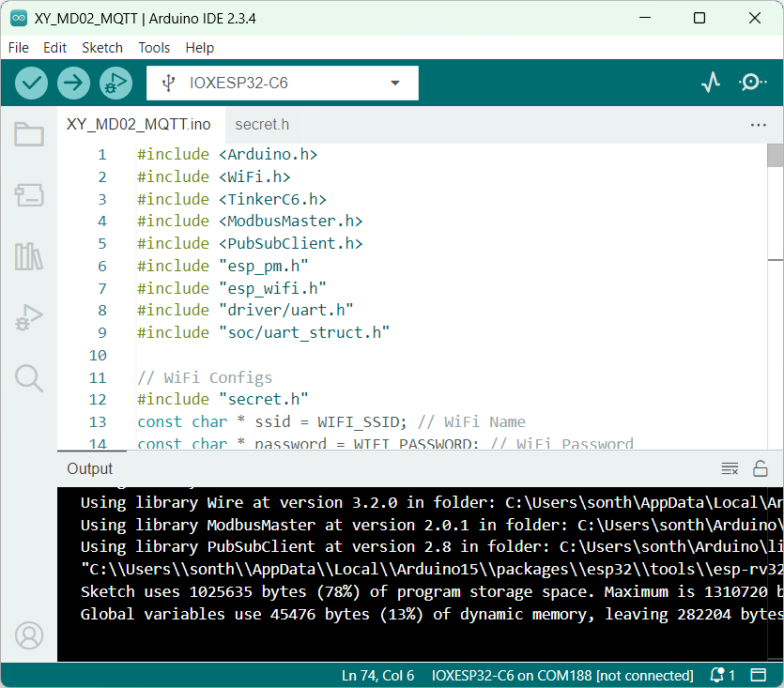Click the "driver/uart.h" include line
784x688 pixels.
coord(245,310)
